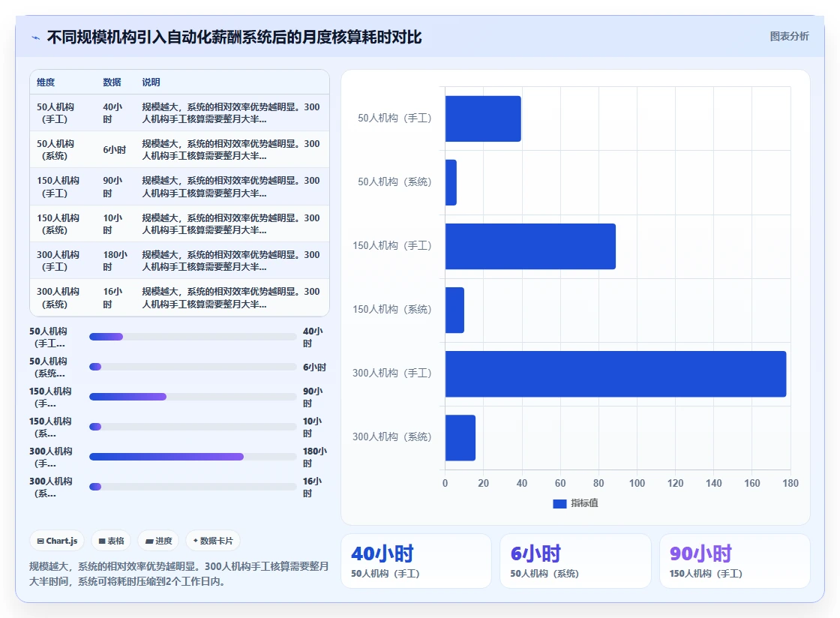
Task: Click the 90小时 table value
Action: point(113,187)
